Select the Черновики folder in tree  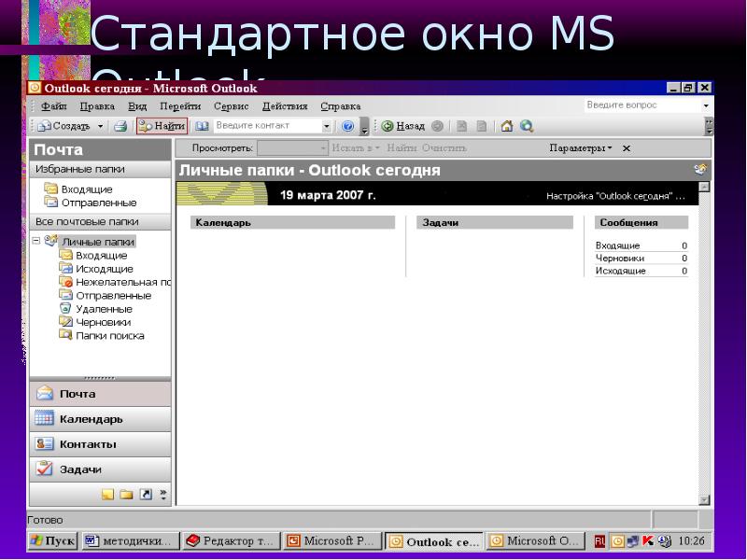point(95,322)
